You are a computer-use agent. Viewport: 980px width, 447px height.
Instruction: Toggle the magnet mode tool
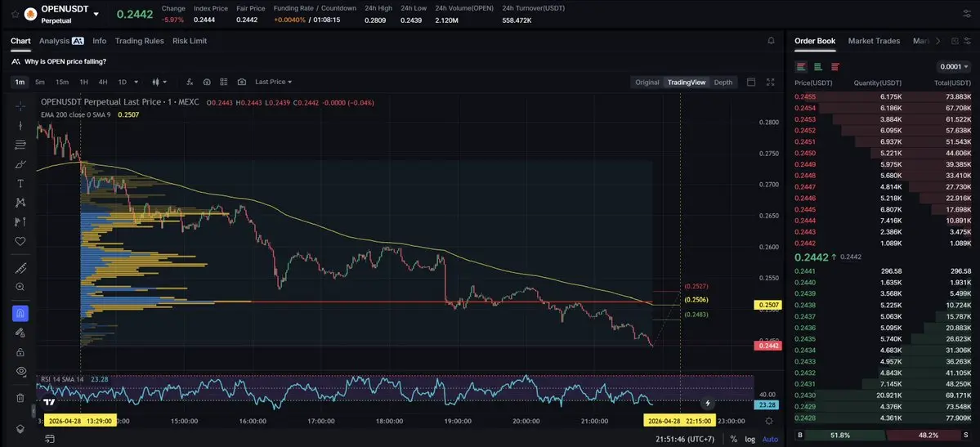20,313
